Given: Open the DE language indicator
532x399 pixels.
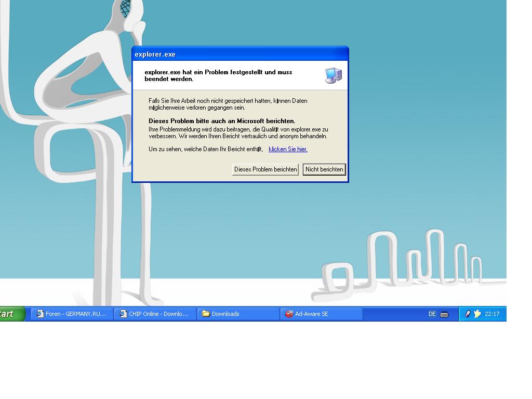Looking at the screenshot, I should 432,314.
